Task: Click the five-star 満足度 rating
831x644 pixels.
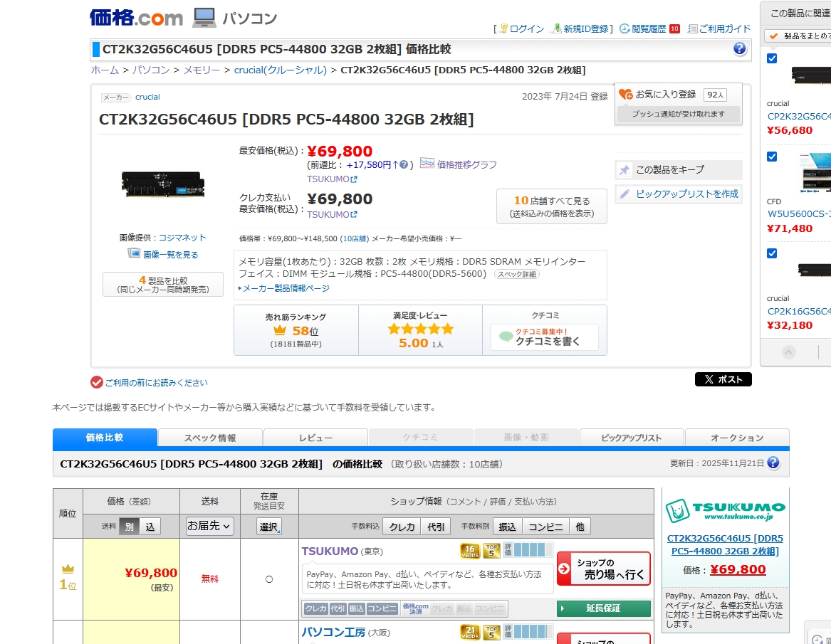Action: (420, 329)
